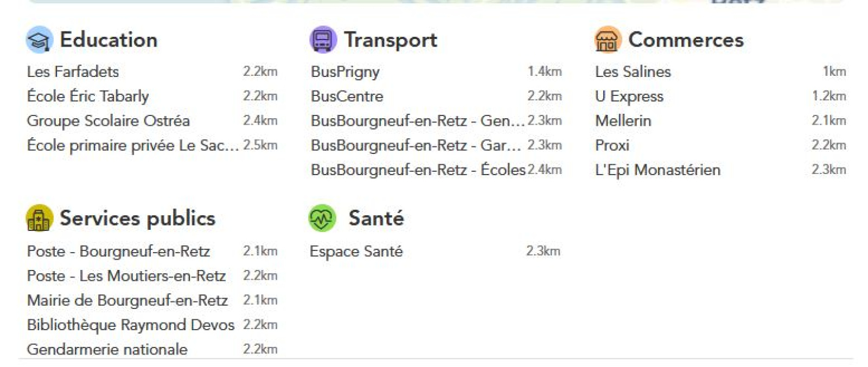Open Mairie de Bourgneuf-en-Retz entry
Viewport: 868px width, 367px height.
pos(127,300)
